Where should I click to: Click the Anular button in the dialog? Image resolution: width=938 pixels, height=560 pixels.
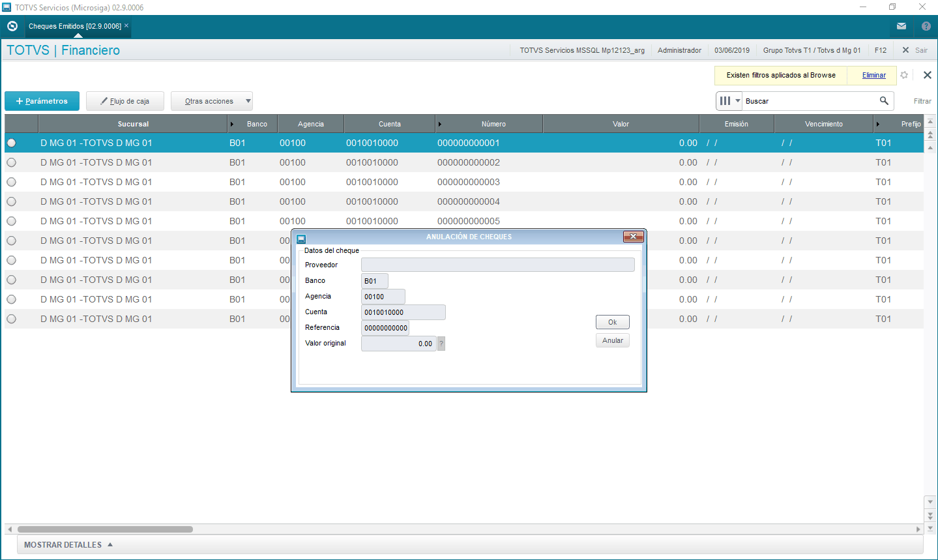point(613,340)
